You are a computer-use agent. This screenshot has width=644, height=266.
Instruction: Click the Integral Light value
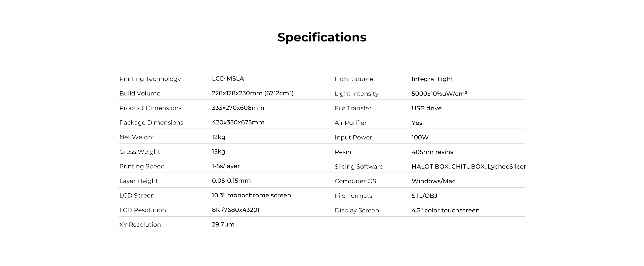[432, 79]
